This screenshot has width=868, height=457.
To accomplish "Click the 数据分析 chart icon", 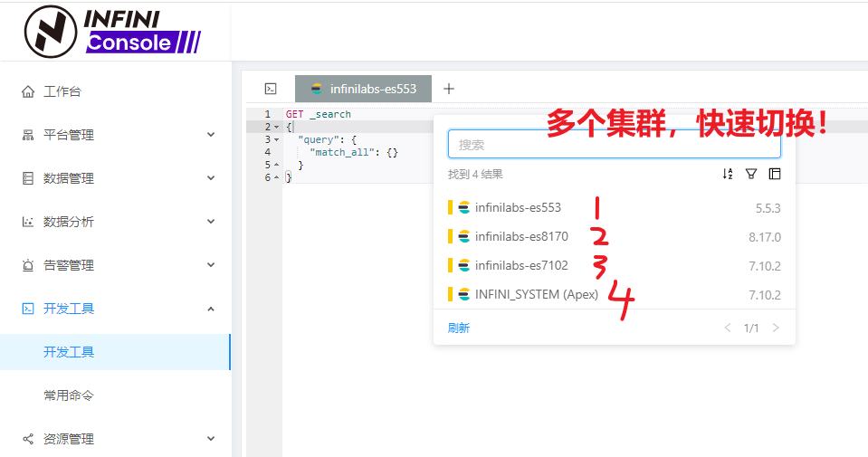I will [28, 222].
